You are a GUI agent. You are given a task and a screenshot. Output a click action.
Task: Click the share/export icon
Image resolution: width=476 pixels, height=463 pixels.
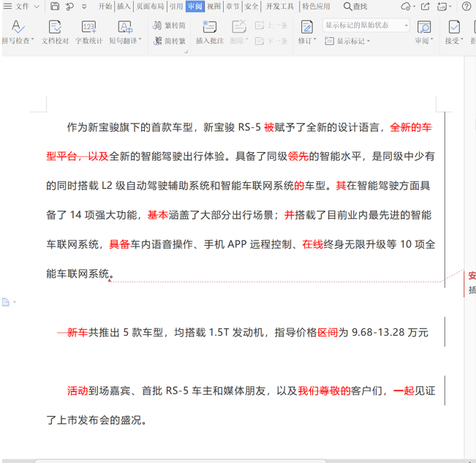426,7
